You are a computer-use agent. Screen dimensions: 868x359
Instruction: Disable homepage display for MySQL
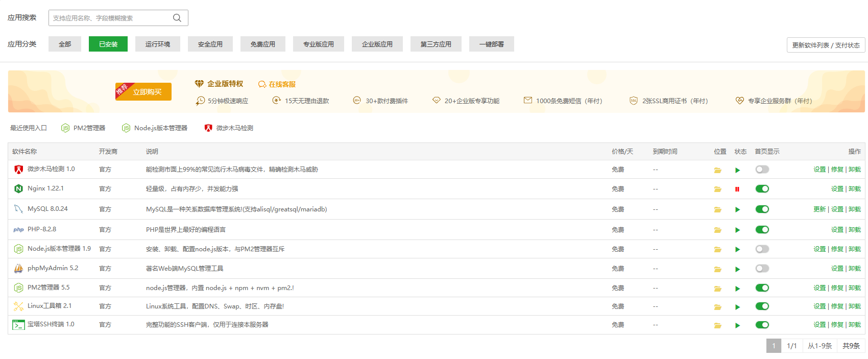(x=762, y=209)
